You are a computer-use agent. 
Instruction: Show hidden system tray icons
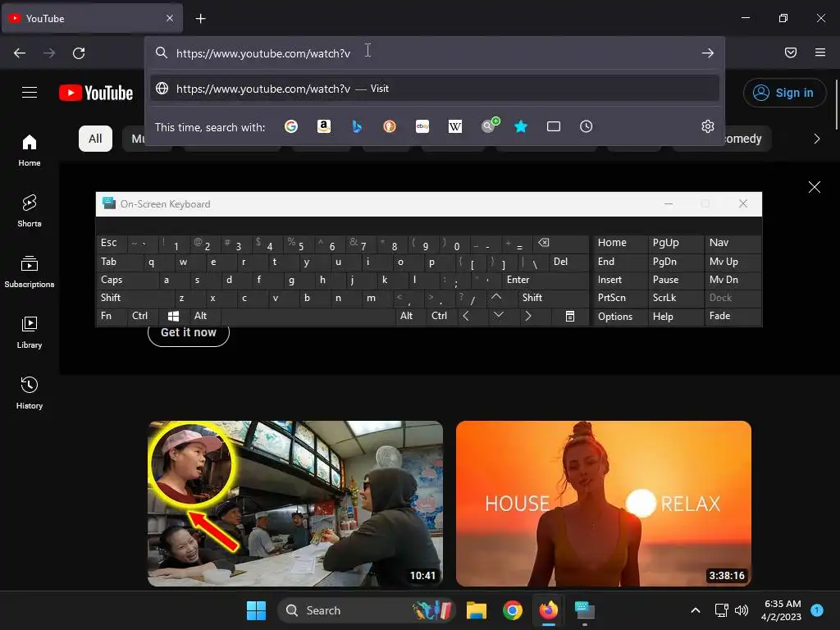point(696,610)
